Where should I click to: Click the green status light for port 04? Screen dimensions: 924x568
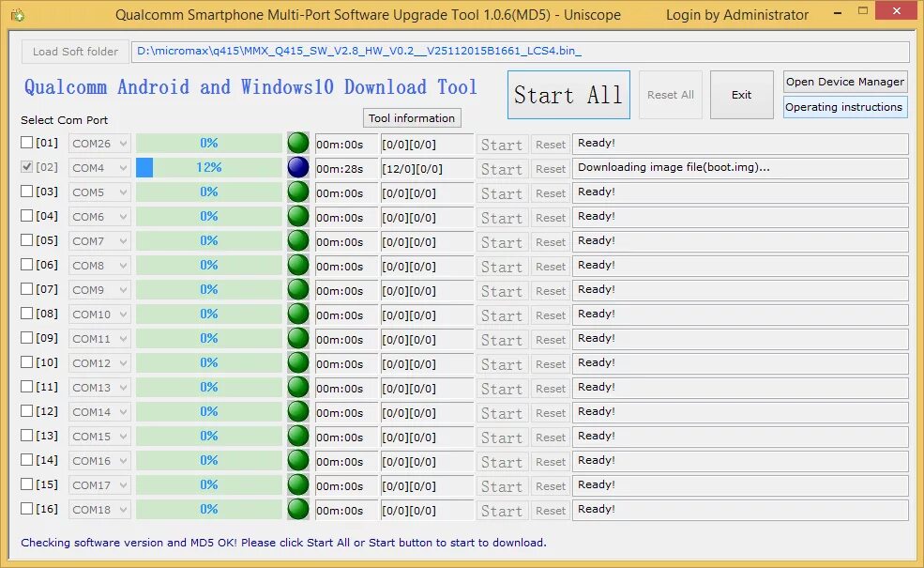[x=298, y=217]
